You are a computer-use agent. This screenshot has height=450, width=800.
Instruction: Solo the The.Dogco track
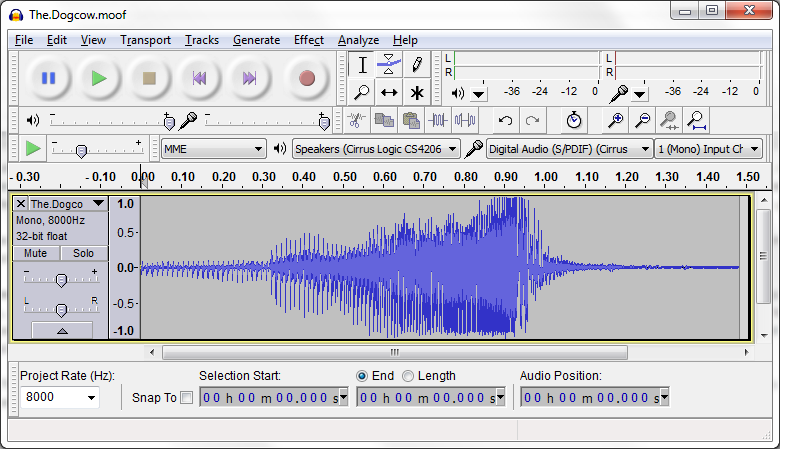click(83, 253)
